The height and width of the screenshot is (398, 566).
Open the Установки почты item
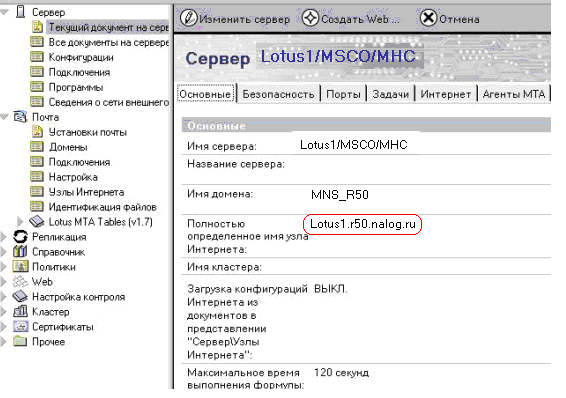point(88,132)
